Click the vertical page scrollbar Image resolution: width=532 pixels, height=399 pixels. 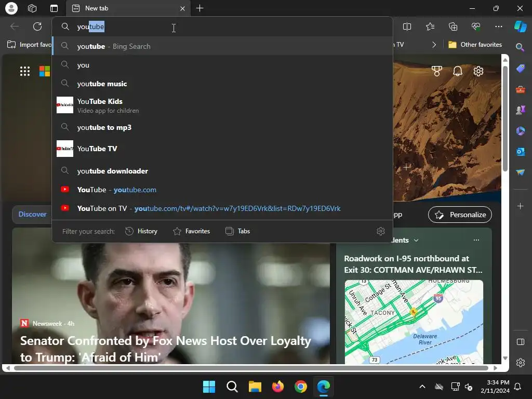coord(505,118)
